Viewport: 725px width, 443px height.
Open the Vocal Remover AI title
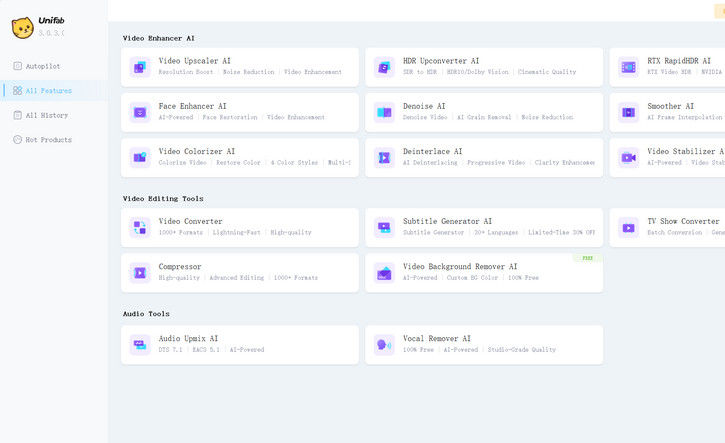[x=436, y=339]
